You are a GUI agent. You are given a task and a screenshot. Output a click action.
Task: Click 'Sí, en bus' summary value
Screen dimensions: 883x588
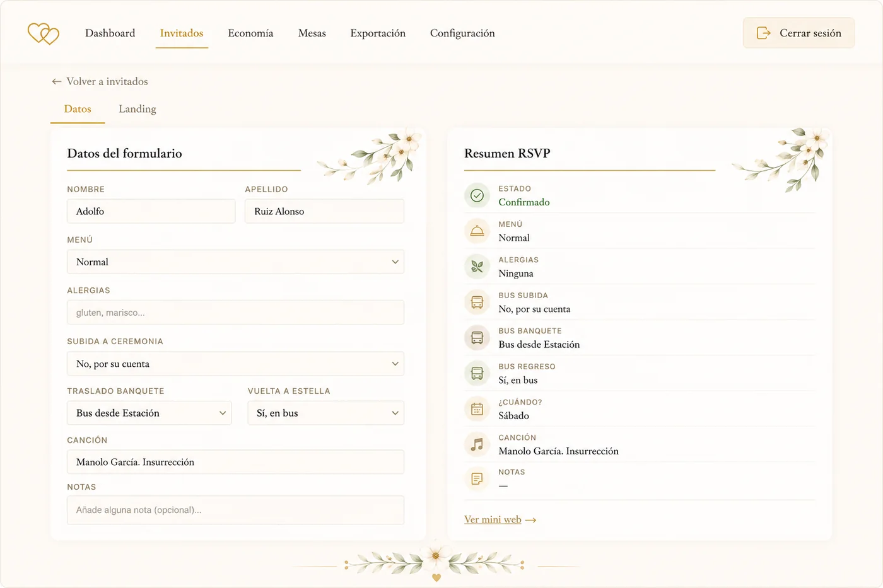(x=518, y=380)
